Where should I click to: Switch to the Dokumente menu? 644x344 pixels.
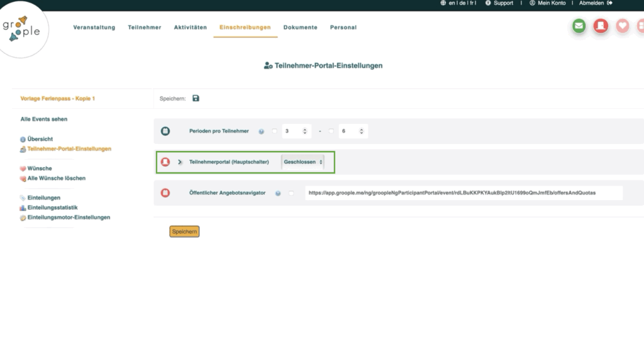300,28
